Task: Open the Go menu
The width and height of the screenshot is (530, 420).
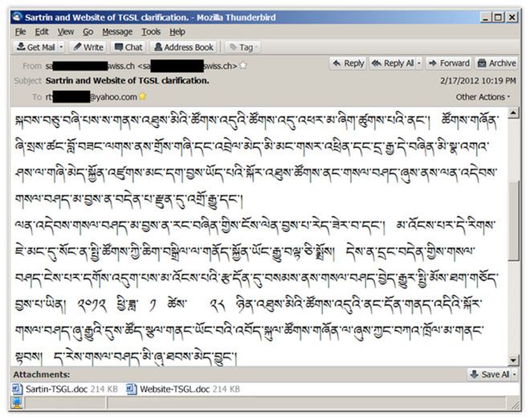Action: 88,32
